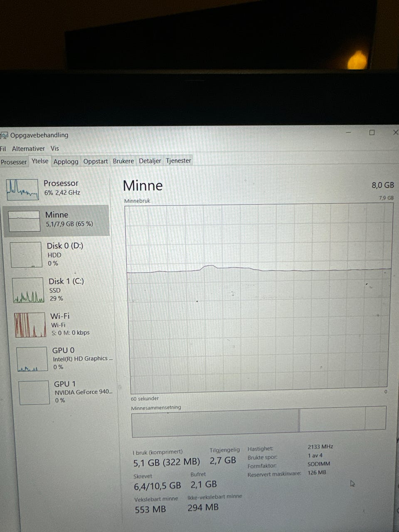Switch to the Applogg tab
The image size is (399, 532).
coord(66,161)
